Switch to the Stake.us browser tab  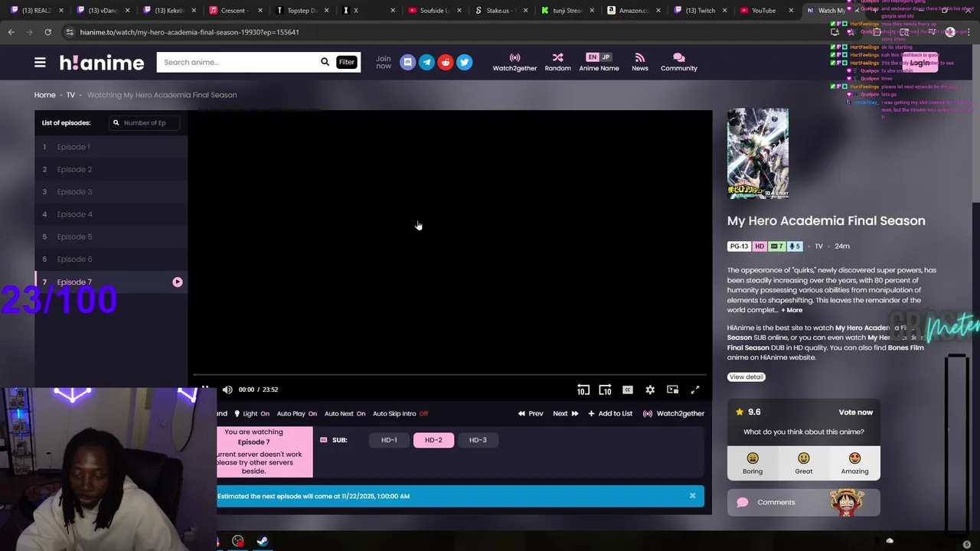click(501, 10)
